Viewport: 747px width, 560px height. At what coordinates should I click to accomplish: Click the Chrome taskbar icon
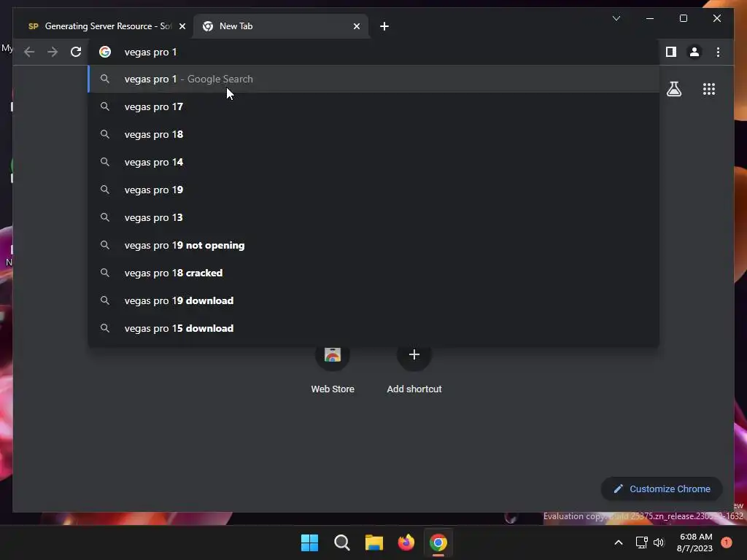point(438,542)
